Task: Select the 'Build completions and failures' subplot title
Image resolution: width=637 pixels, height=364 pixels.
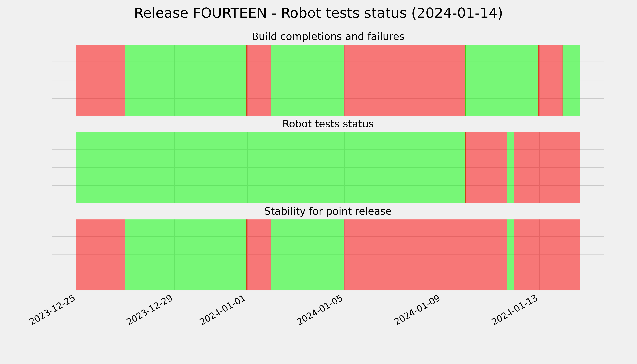Action: 328,37
